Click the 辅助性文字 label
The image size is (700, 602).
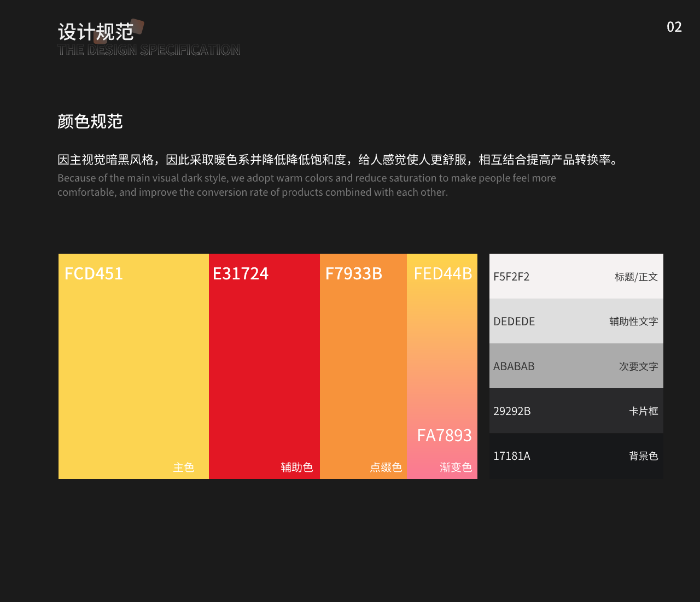[634, 322]
